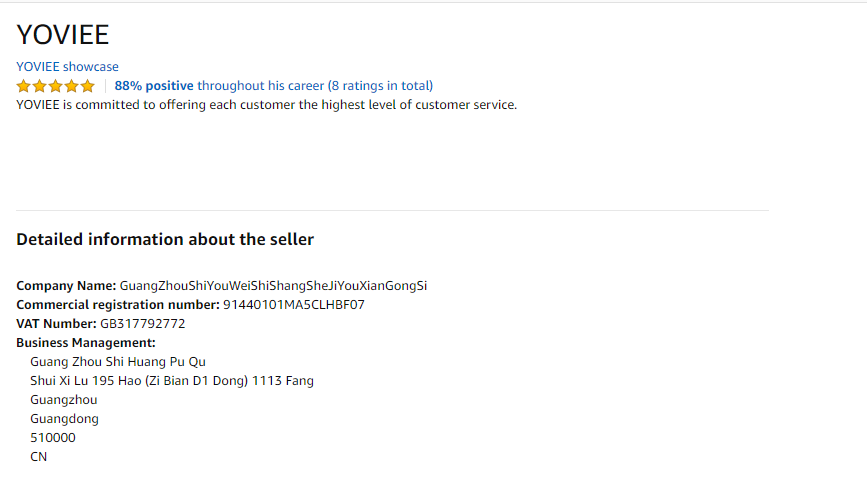Click the country code CN

pos(39,457)
